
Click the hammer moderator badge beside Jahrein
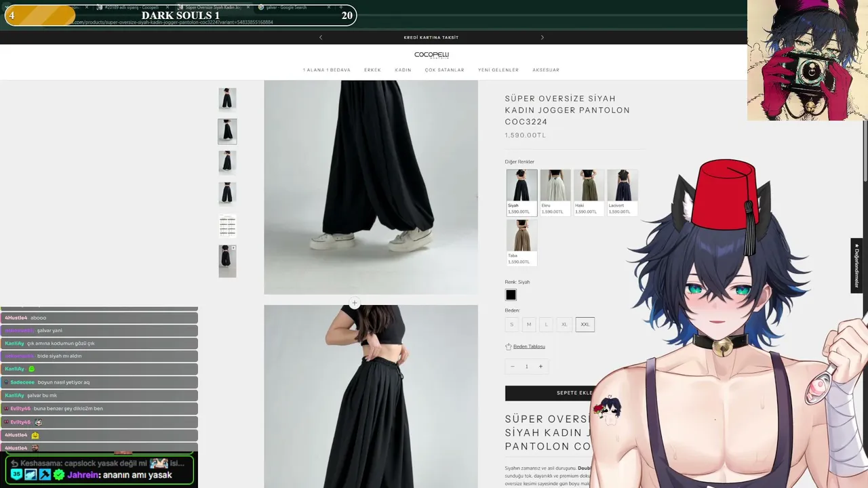point(45,475)
